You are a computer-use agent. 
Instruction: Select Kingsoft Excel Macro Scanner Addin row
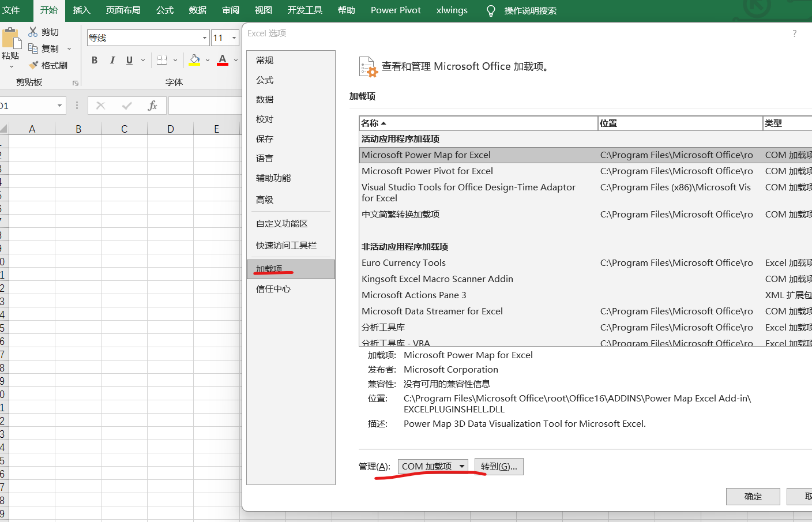click(x=585, y=279)
